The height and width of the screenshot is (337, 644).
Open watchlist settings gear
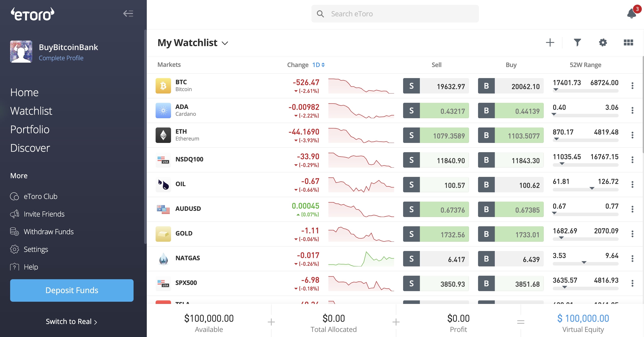pos(603,43)
